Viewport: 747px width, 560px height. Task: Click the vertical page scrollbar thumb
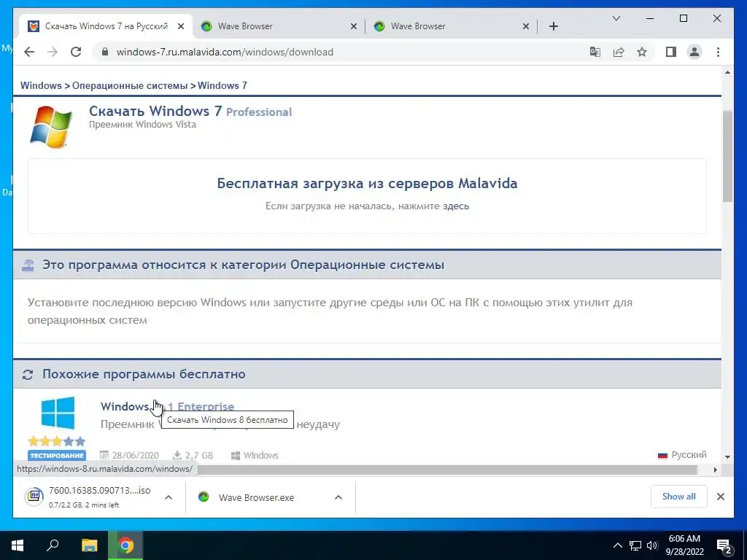[727, 156]
